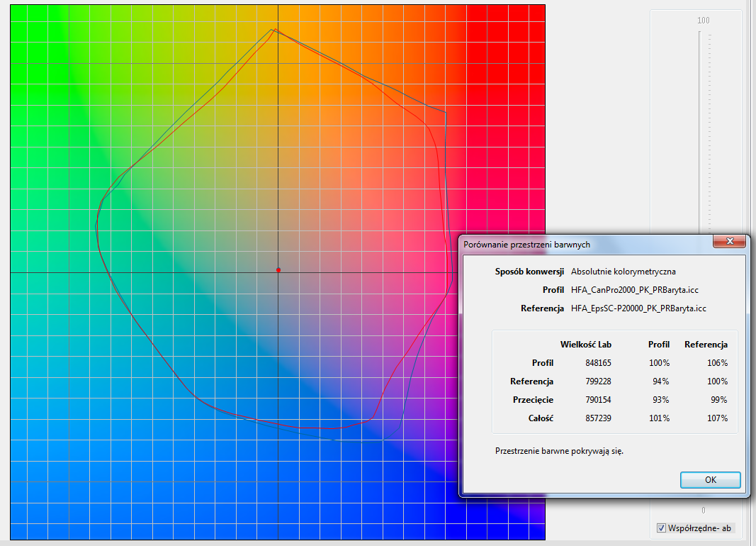Click the Referencja column header in the table
756x546 pixels.
pyautogui.click(x=705, y=345)
